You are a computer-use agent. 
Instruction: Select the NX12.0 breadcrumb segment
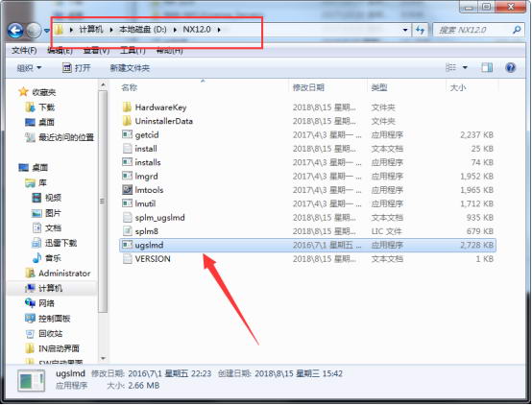197,30
